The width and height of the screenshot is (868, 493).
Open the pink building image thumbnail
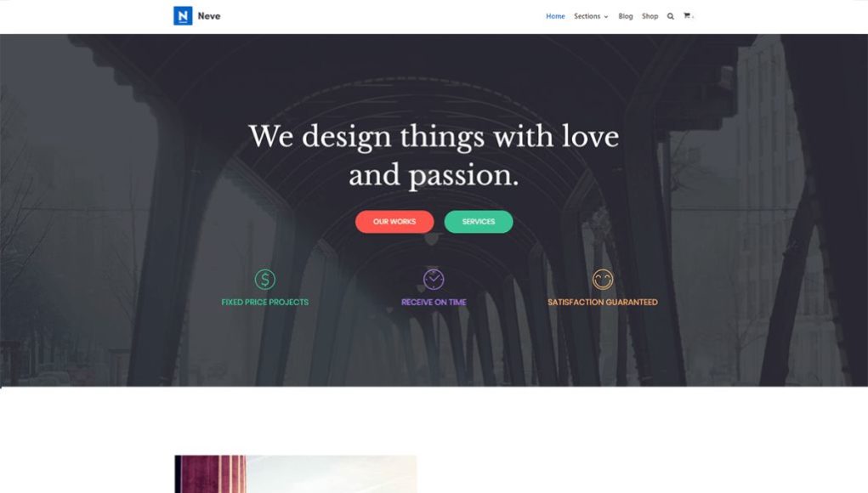pos(296,473)
